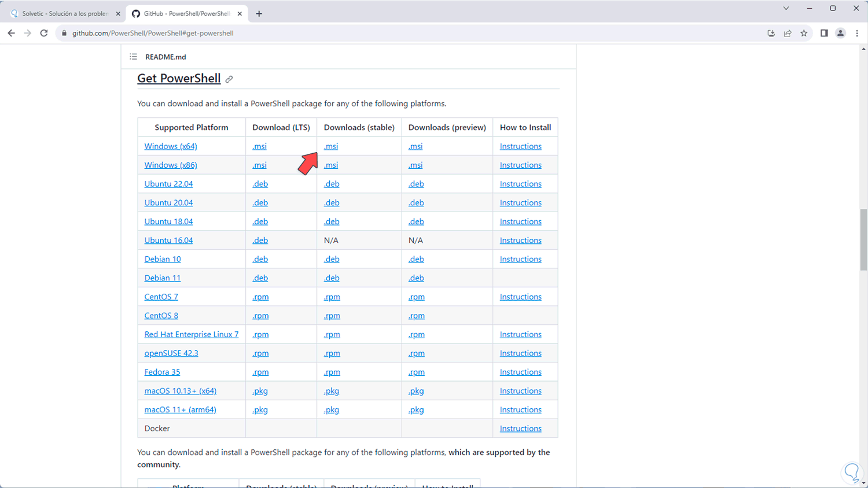Select the 'Supported Platform' column header text

(x=192, y=127)
